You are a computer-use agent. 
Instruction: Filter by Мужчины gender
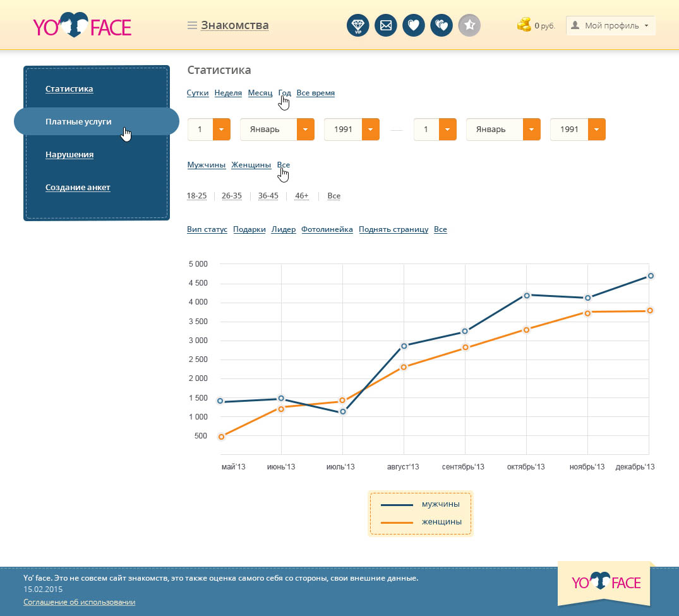(x=206, y=165)
